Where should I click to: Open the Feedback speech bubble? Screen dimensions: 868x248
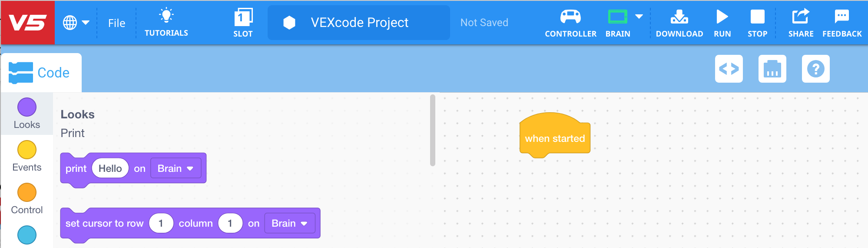(841, 17)
